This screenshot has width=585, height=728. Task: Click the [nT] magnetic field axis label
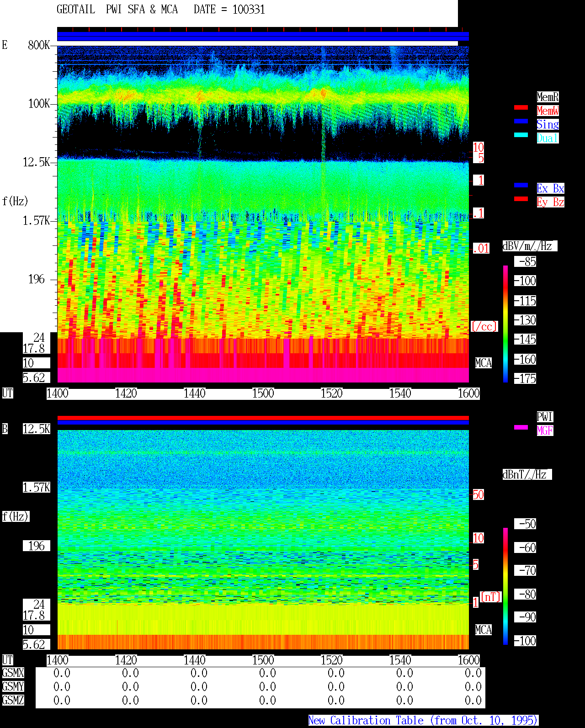491,597
